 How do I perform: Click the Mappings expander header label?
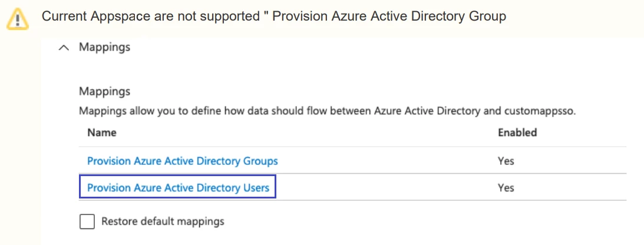[104, 48]
